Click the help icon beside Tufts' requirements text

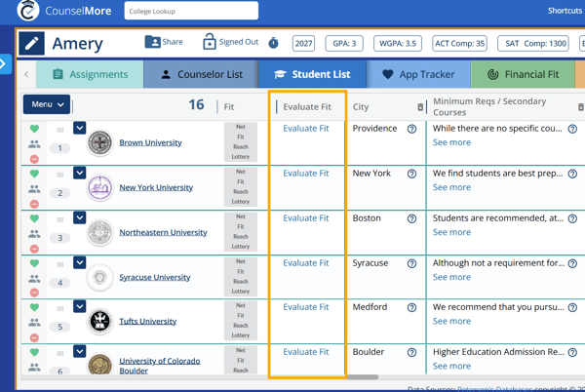(572, 307)
